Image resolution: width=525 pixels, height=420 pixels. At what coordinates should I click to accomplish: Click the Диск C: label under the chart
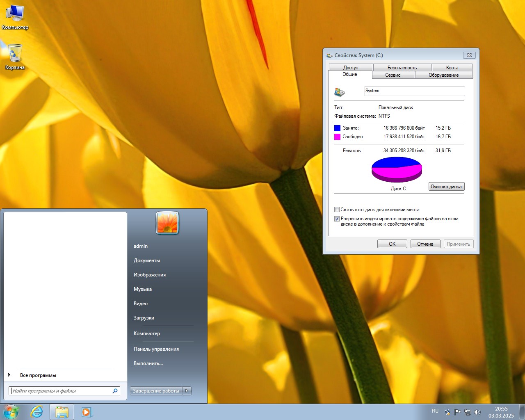click(399, 189)
